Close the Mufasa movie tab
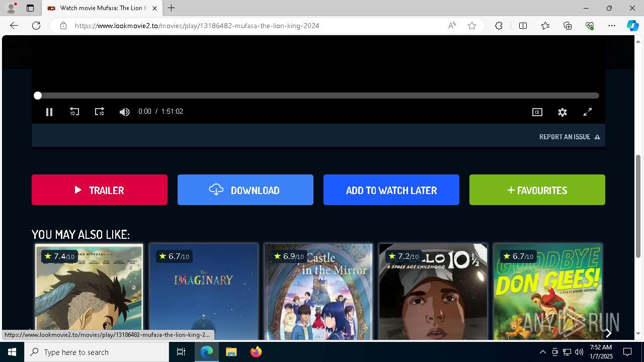 click(154, 8)
